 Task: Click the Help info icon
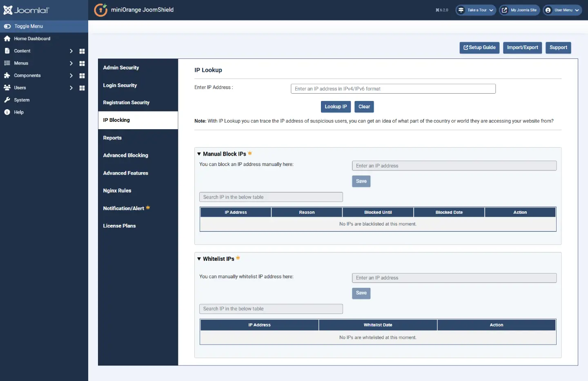tap(7, 112)
